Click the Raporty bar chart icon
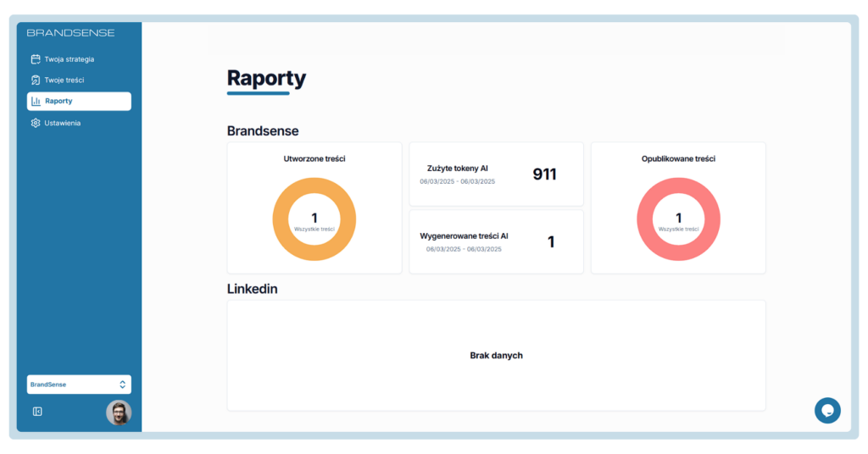Screen dimensions: 868x454 click(36, 101)
